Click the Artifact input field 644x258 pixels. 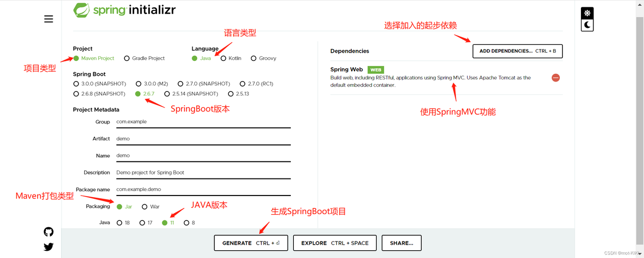click(x=202, y=139)
